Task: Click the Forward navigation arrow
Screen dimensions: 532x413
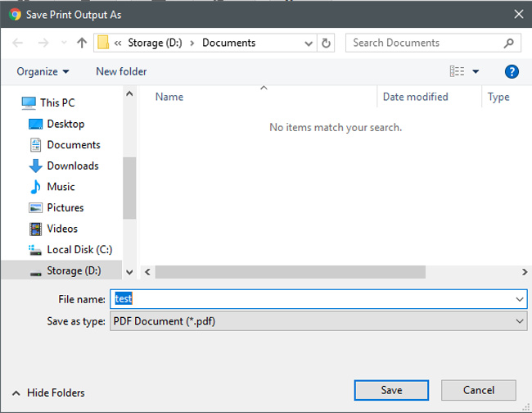Action: (x=43, y=43)
